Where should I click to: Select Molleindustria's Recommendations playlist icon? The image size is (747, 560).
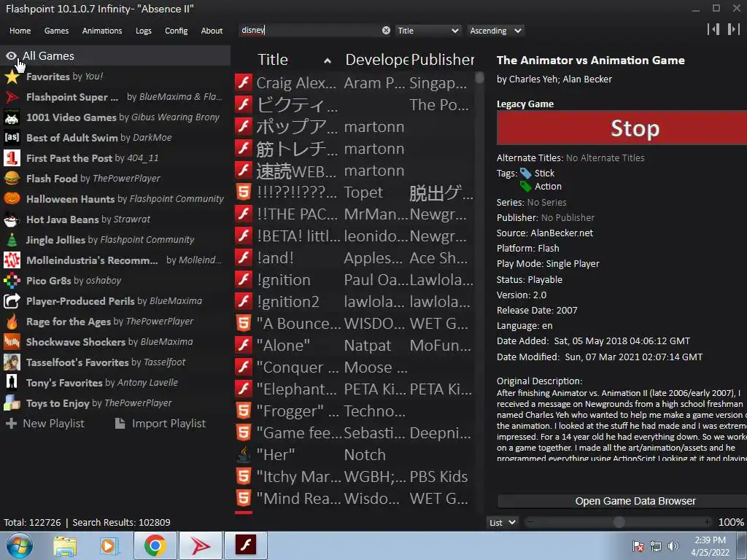pos(12,260)
